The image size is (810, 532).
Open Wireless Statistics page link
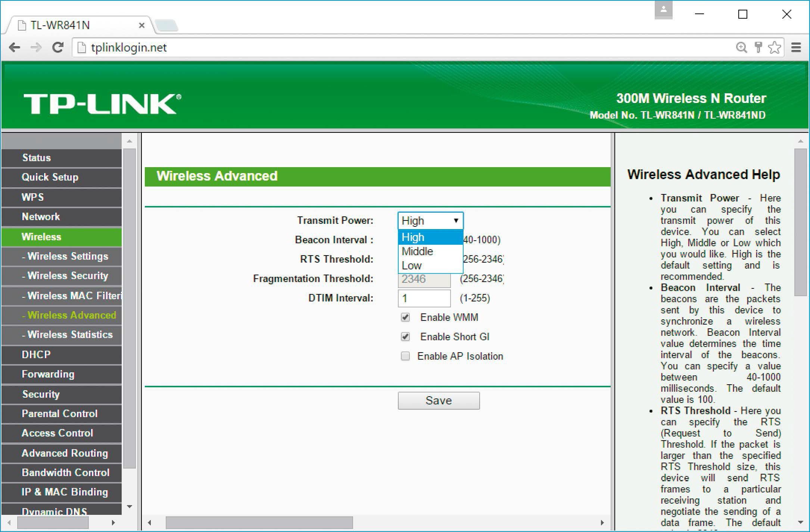(x=70, y=335)
